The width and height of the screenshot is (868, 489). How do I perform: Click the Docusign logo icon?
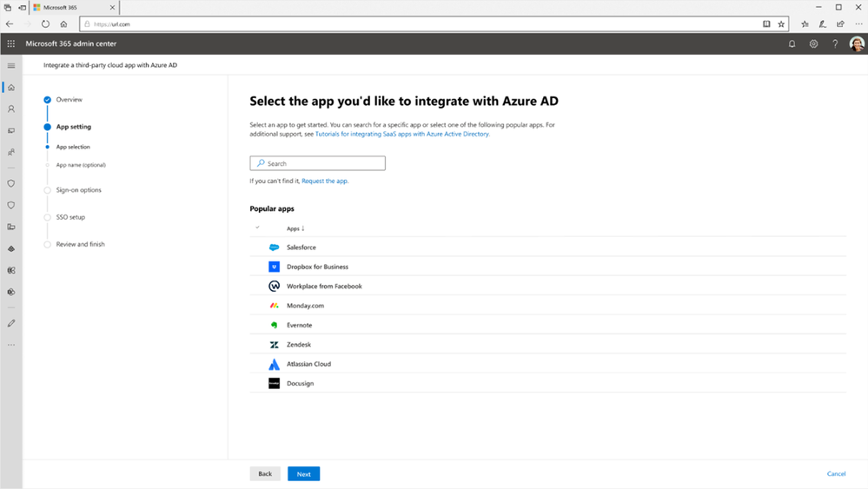274,383
